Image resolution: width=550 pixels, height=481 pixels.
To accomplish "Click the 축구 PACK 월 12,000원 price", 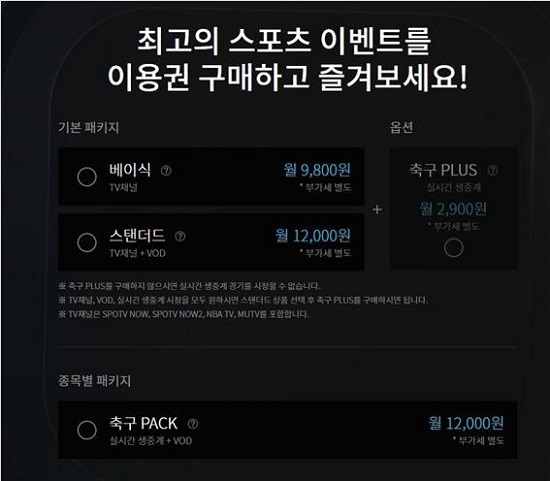I will [x=466, y=423].
